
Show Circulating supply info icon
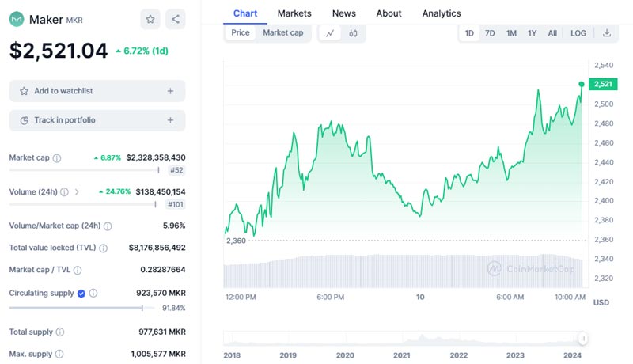coord(93,293)
